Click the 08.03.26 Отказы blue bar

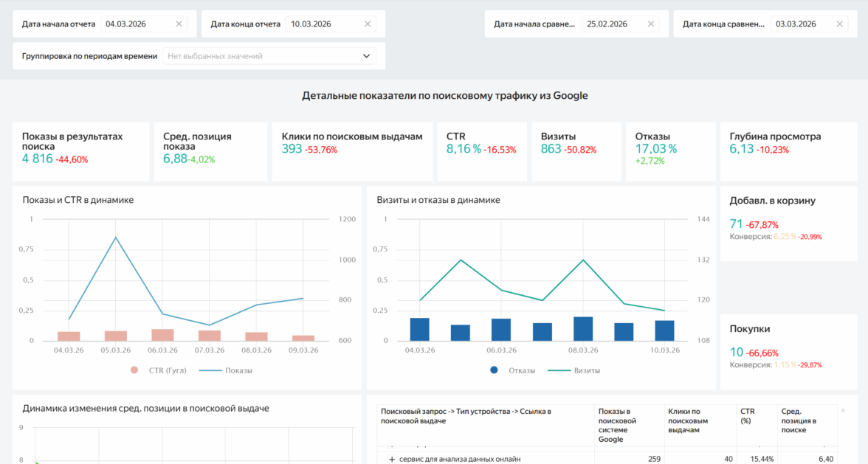[583, 329]
